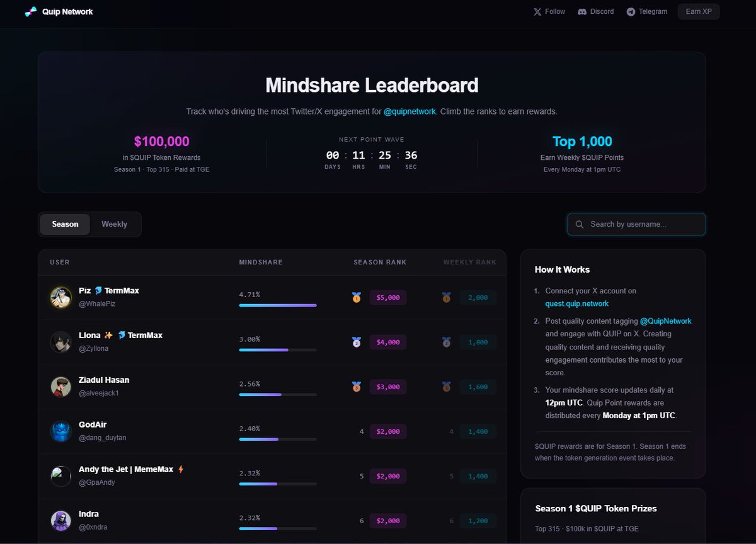The height and width of the screenshot is (544, 756).
Task: Click the MINDSHARE column header
Action: [x=261, y=263]
